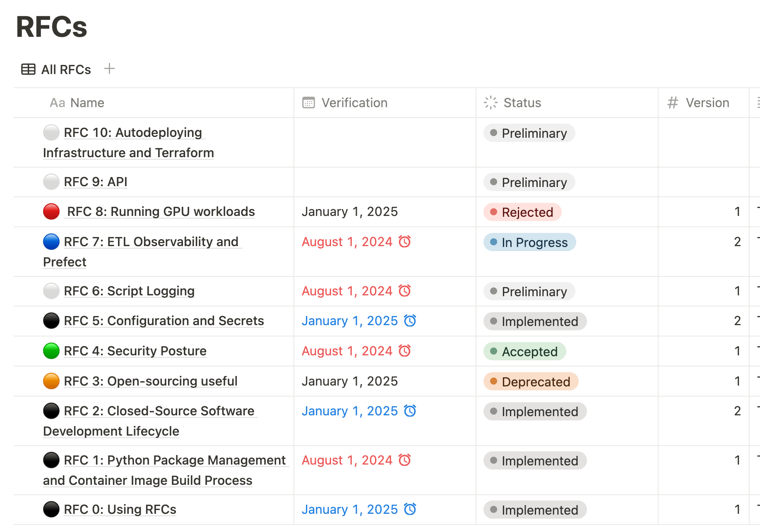Screen dimensions: 760x532
Task: Switch to the All RFCs view
Action: tap(65, 69)
